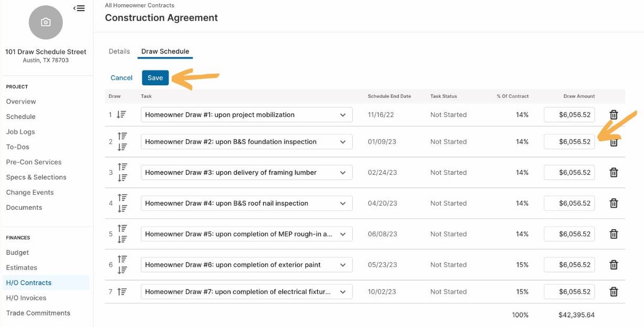Viewport: 644px width, 327px height.
Task: Move Draw #4 down with arrow icon
Action: pyautogui.click(x=123, y=209)
